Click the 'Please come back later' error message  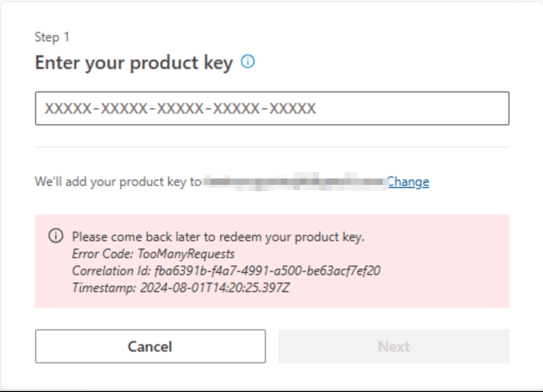(x=218, y=237)
